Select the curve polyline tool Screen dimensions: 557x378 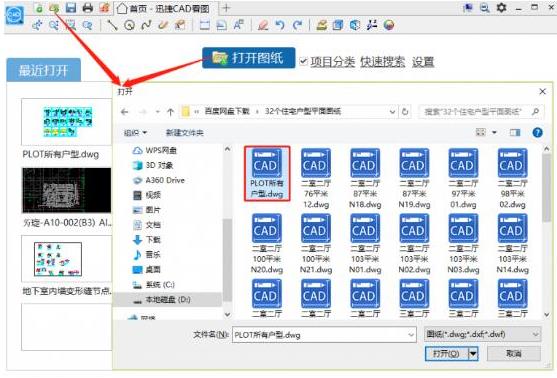[146, 25]
